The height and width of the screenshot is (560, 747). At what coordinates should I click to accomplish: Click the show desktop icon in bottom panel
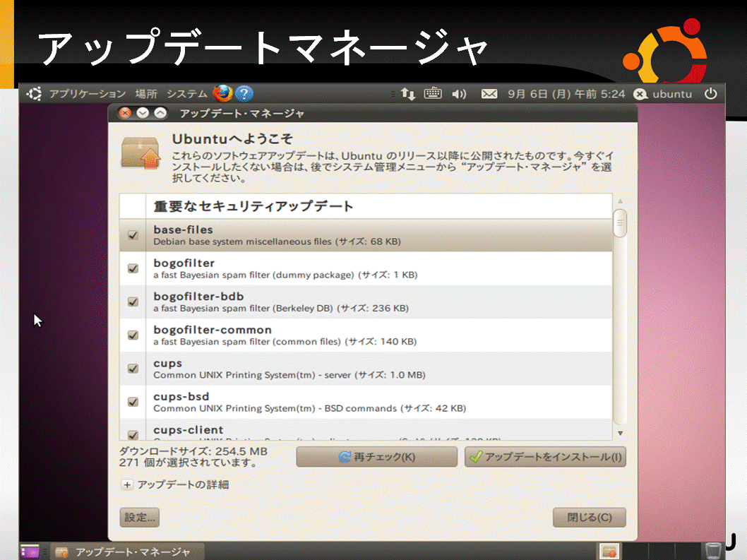[30, 552]
